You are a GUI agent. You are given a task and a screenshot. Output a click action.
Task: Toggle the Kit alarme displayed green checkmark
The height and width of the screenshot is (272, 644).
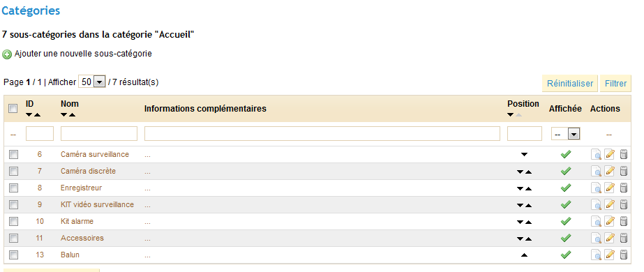(x=566, y=221)
